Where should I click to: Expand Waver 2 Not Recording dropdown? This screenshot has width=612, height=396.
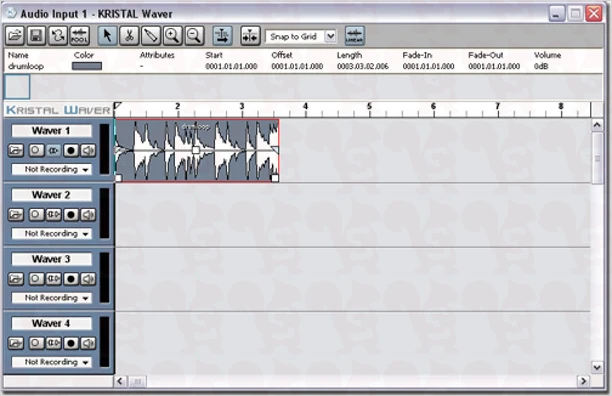[x=52, y=234]
